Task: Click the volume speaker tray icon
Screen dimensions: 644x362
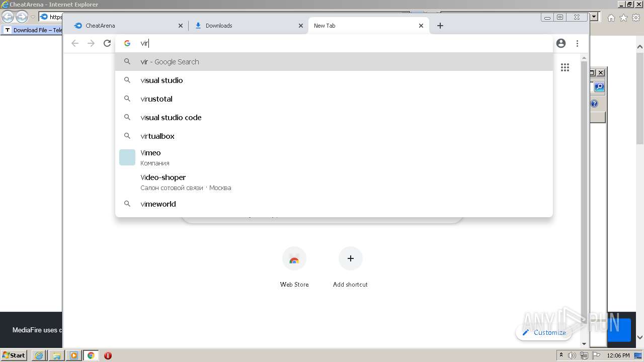Action: (572, 355)
